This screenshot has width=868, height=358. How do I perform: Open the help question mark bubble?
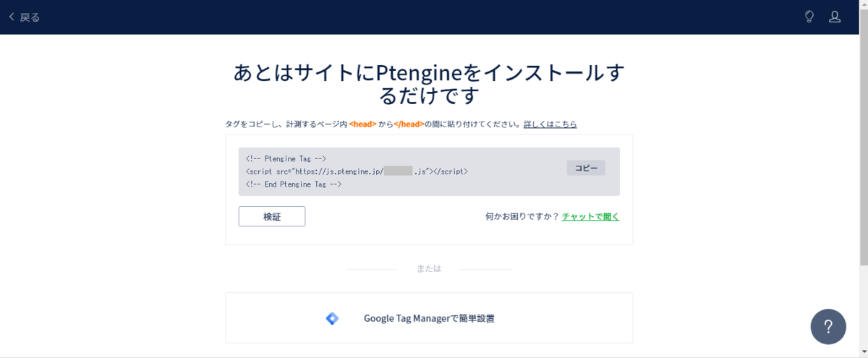pos(828,326)
